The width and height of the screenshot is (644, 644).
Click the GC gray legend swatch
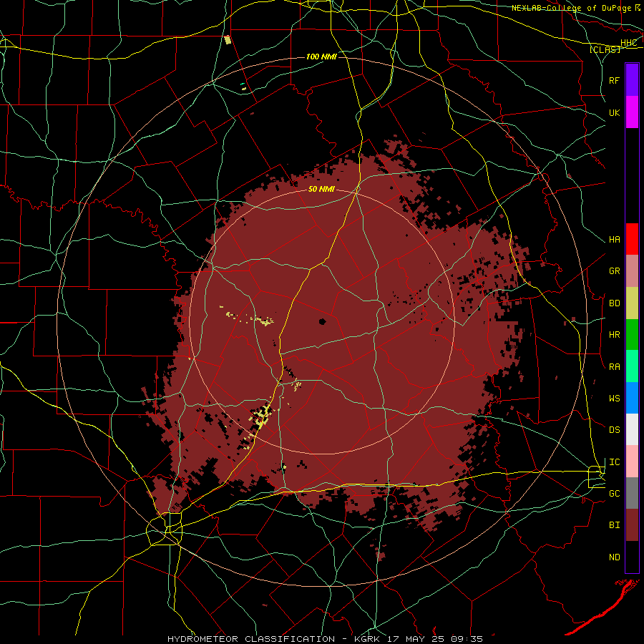[632, 493]
